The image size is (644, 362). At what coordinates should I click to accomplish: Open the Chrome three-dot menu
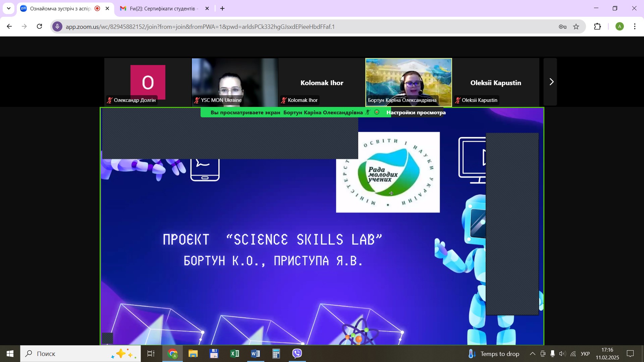pyautogui.click(x=635, y=27)
